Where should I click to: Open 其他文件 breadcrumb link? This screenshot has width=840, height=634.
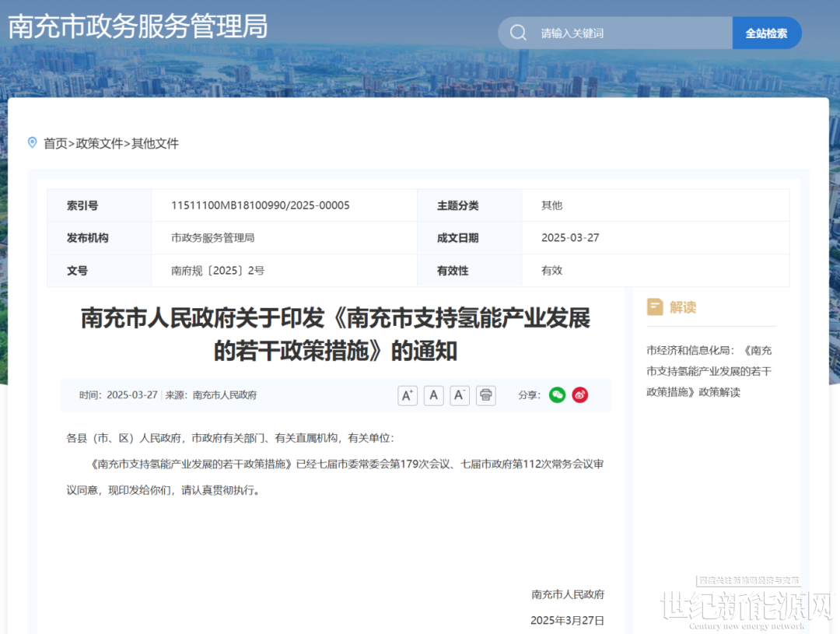pos(155,144)
